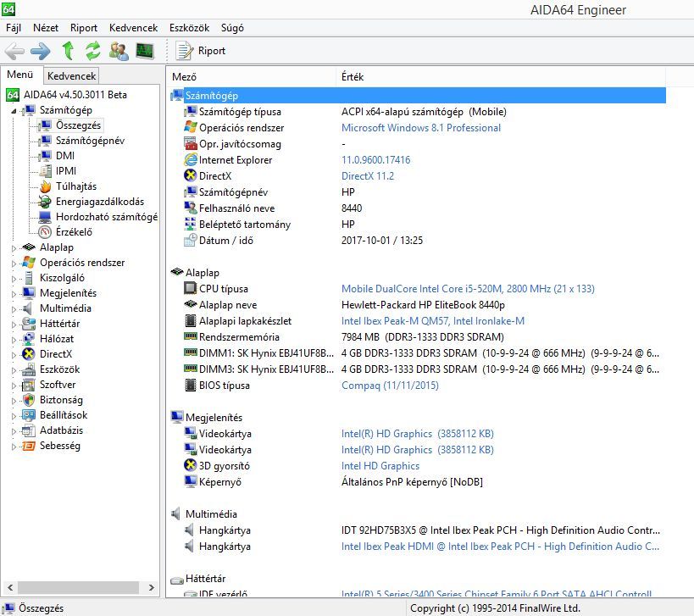694x616 pixels.
Task: Open the Kedvencek menu in menu bar
Action: pyautogui.click(x=133, y=28)
